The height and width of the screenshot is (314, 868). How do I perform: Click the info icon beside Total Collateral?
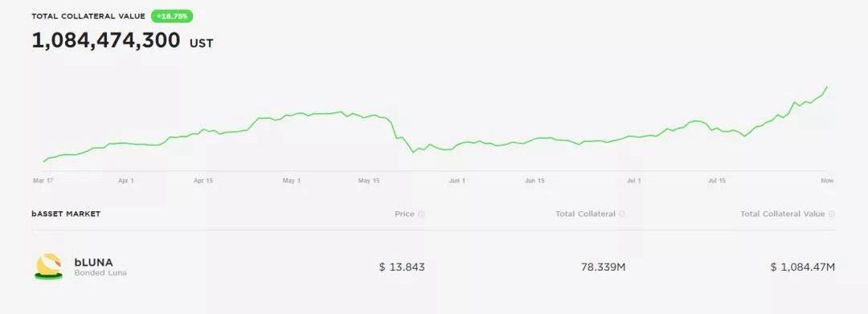click(621, 214)
